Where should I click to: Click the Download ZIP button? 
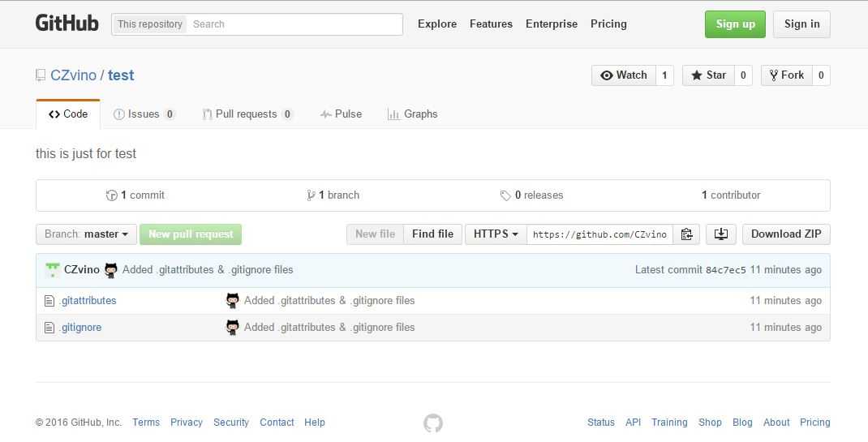(x=786, y=234)
